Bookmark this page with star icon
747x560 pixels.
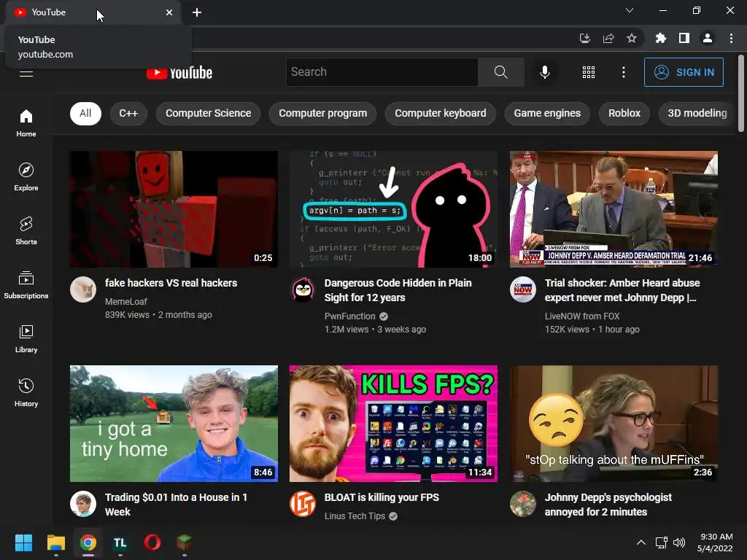(x=631, y=38)
